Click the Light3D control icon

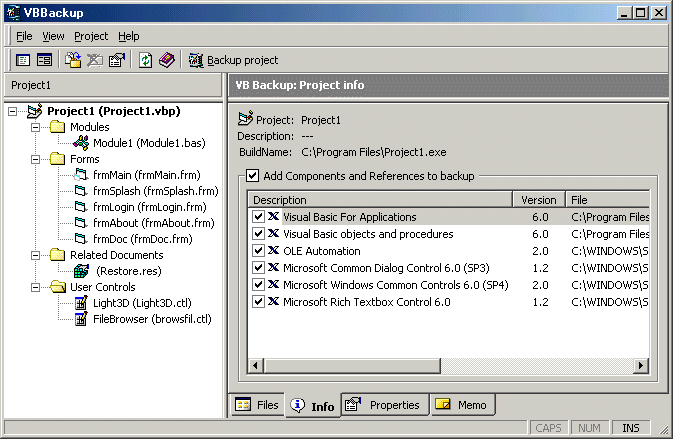81,303
